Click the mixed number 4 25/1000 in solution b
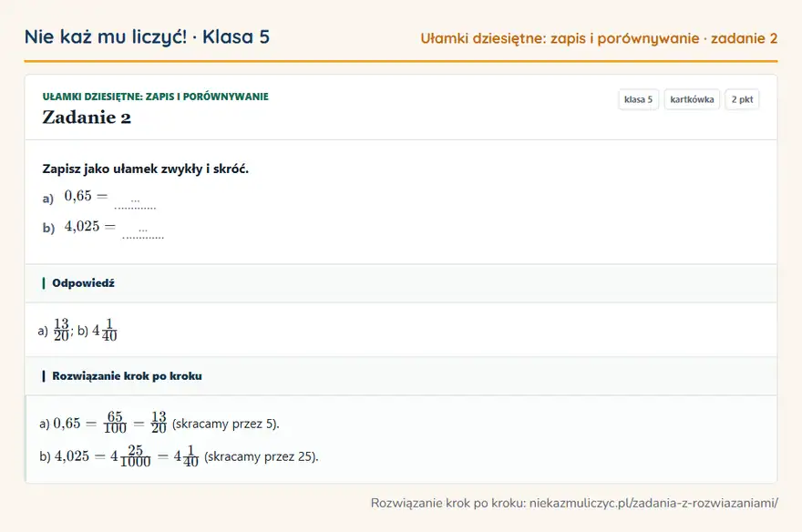802x532 pixels. tap(130, 455)
